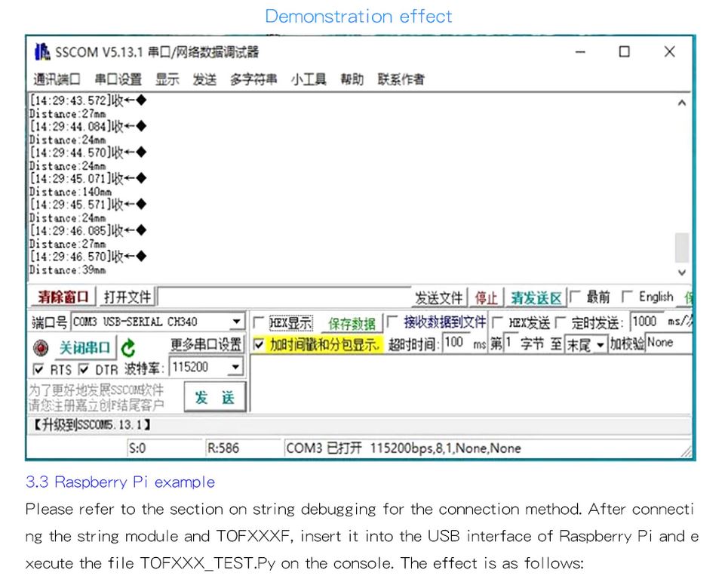Click the 关闭串口 close port button

(x=84, y=348)
